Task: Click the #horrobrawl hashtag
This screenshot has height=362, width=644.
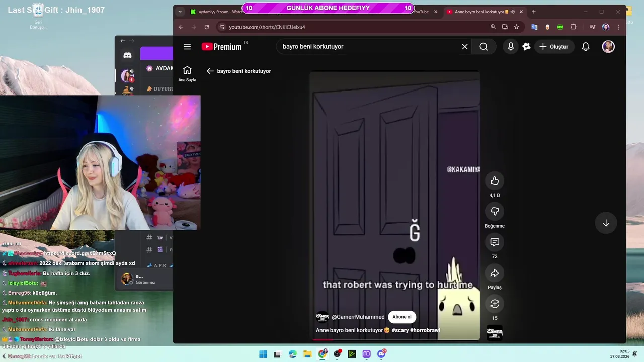Action: point(425,330)
